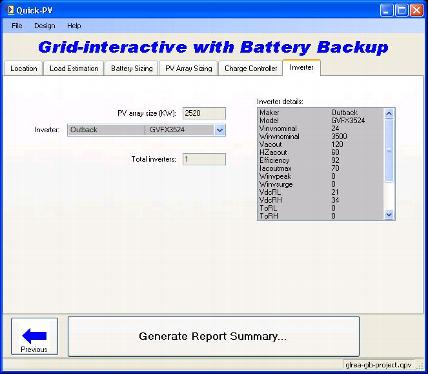428x374 pixels.
Task: Switch to the Location tab
Action: pyautogui.click(x=23, y=68)
